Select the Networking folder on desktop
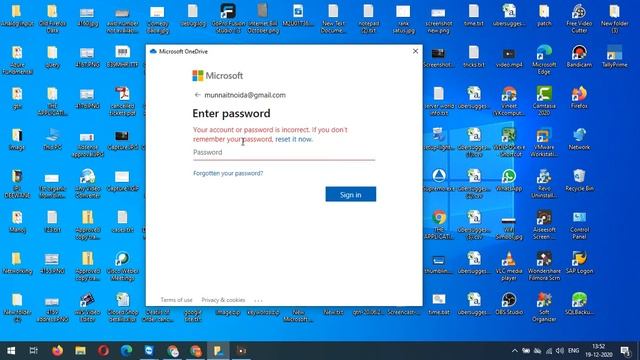Image resolution: width=640 pixels, height=360 pixels. click(x=17, y=263)
